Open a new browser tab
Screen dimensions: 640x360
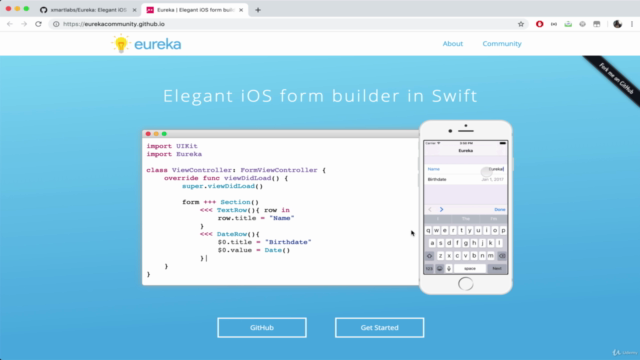258,10
